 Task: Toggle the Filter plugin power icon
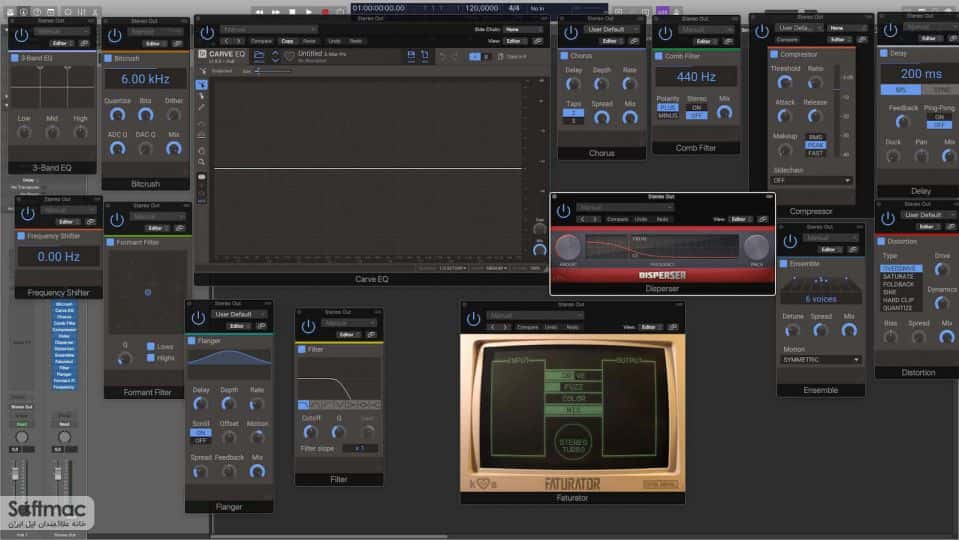[x=308, y=327]
